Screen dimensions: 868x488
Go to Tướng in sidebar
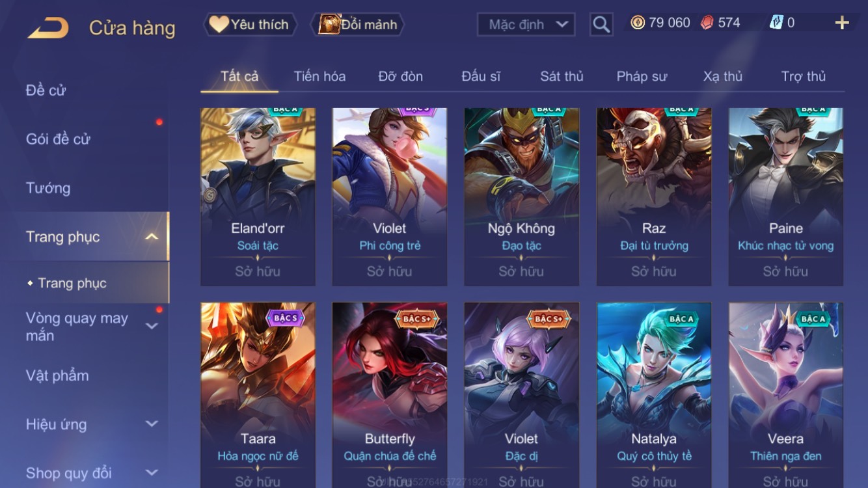[48, 188]
